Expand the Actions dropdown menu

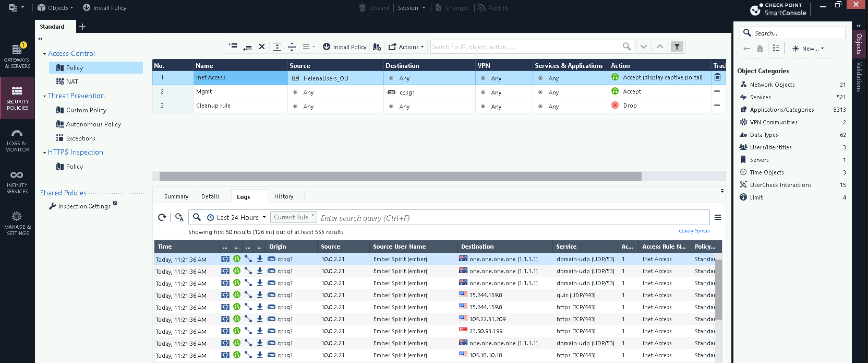406,47
